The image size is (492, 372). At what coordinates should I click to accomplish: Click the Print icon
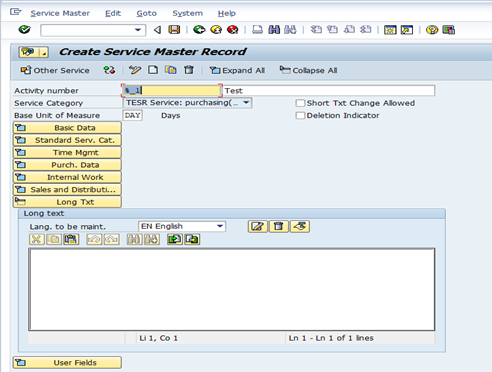pyautogui.click(x=257, y=30)
